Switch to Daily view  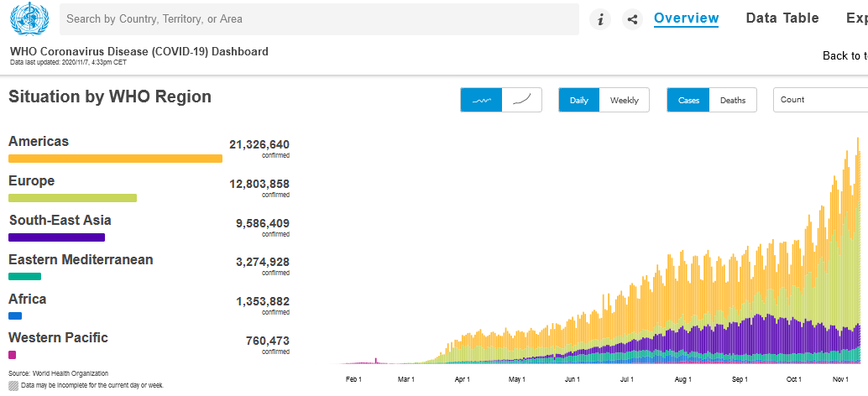point(578,100)
